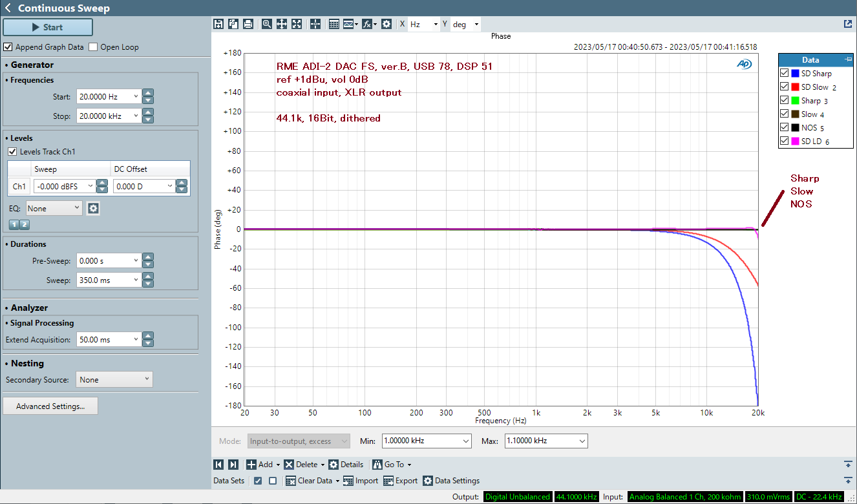The height and width of the screenshot is (504, 857).
Task: Hide the brown Slow trace checkbox
Action: click(785, 114)
